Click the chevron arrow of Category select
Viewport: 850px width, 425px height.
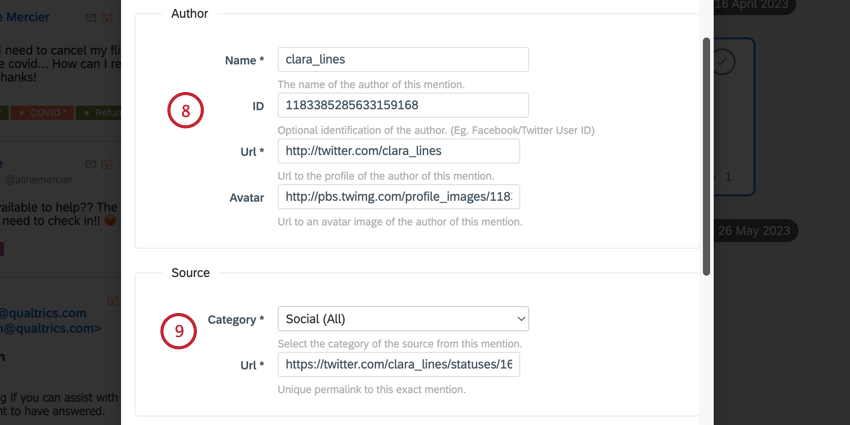521,319
